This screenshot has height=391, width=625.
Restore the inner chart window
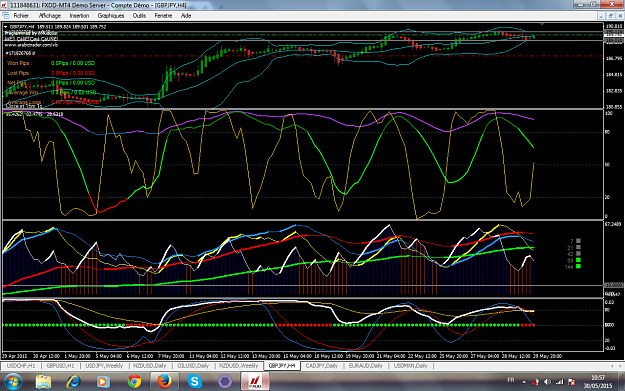click(611, 16)
